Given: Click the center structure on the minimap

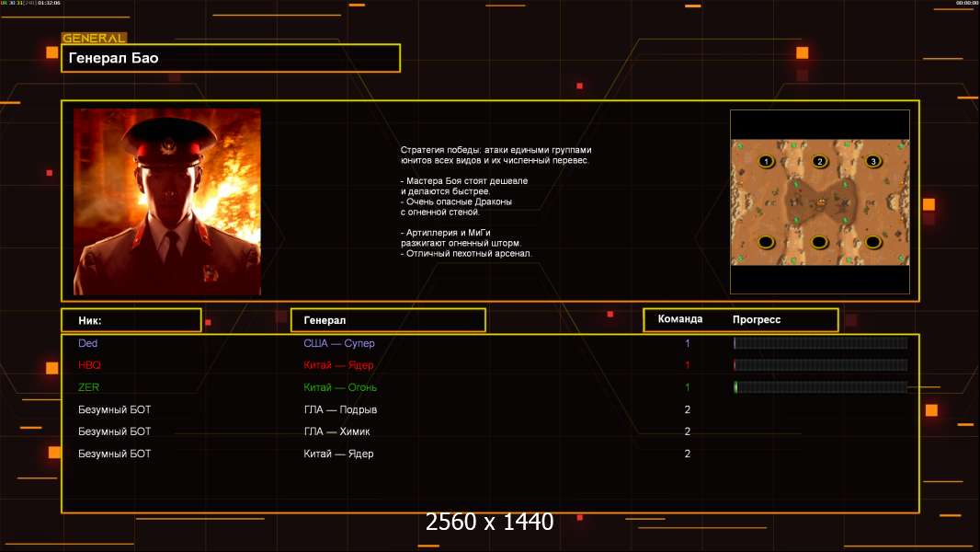Looking at the screenshot, I should (820, 200).
